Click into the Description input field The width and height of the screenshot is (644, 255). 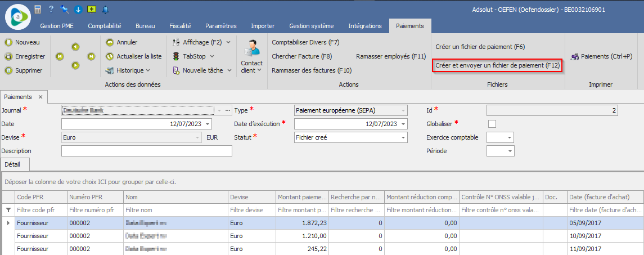(147, 151)
